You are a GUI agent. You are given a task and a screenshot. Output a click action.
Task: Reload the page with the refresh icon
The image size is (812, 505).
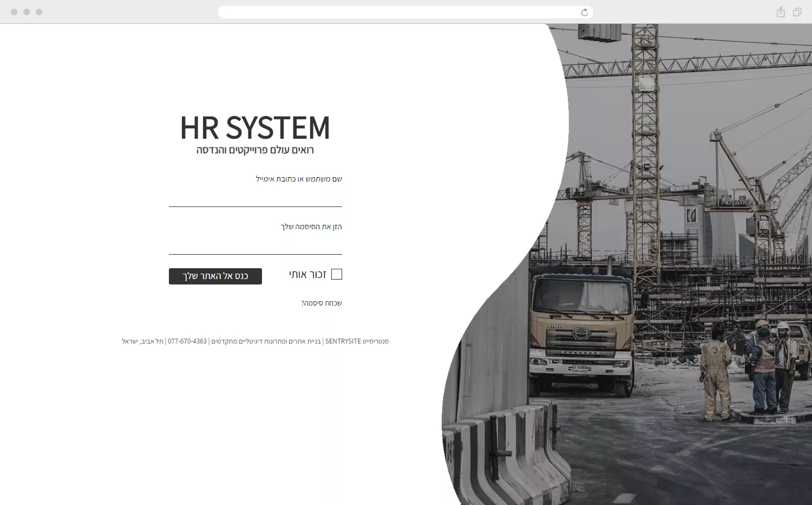[x=584, y=12]
